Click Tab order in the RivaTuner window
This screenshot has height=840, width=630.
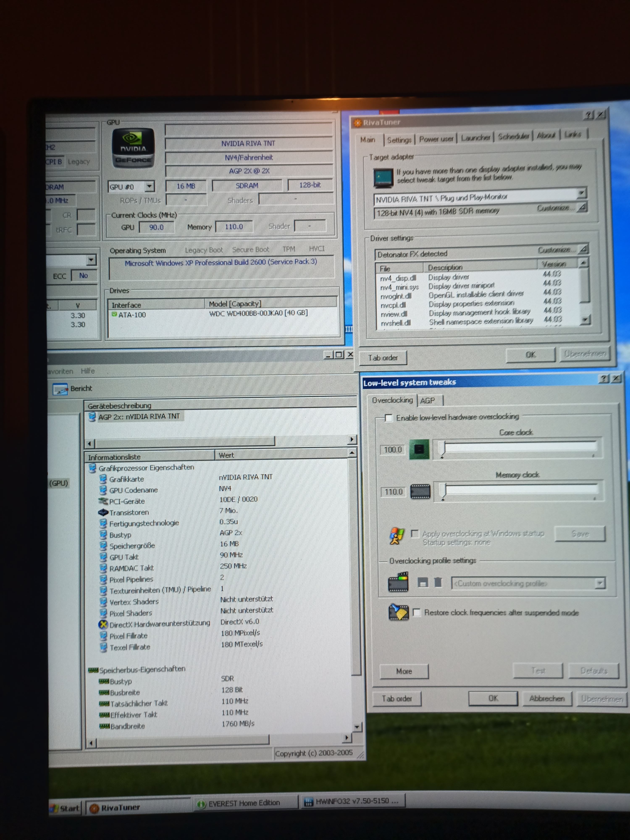[383, 358]
